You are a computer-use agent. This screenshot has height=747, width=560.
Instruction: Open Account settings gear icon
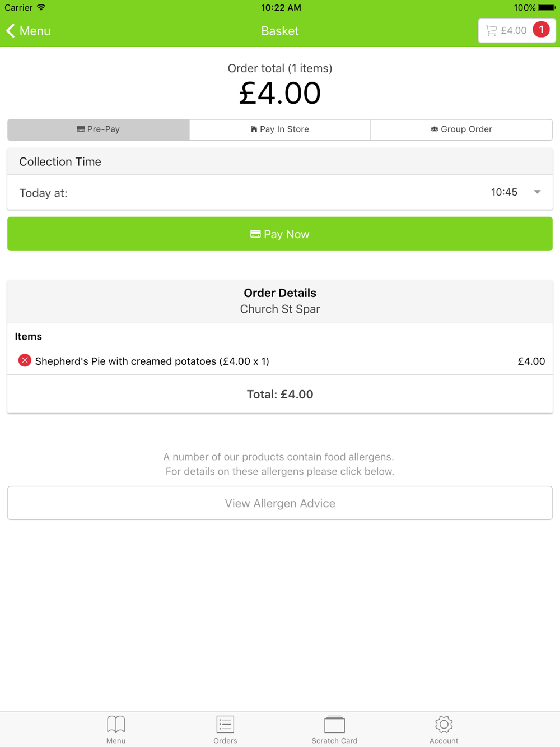(x=444, y=724)
